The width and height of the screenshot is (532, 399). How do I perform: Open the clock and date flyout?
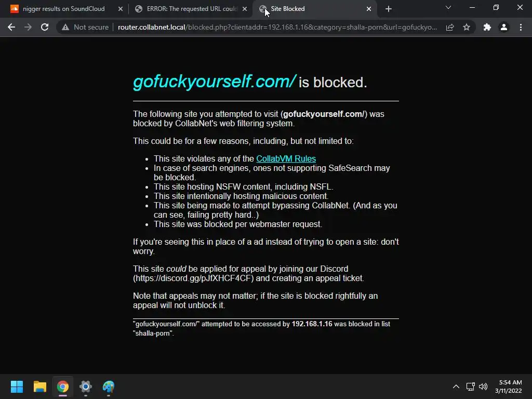pyautogui.click(x=508, y=387)
